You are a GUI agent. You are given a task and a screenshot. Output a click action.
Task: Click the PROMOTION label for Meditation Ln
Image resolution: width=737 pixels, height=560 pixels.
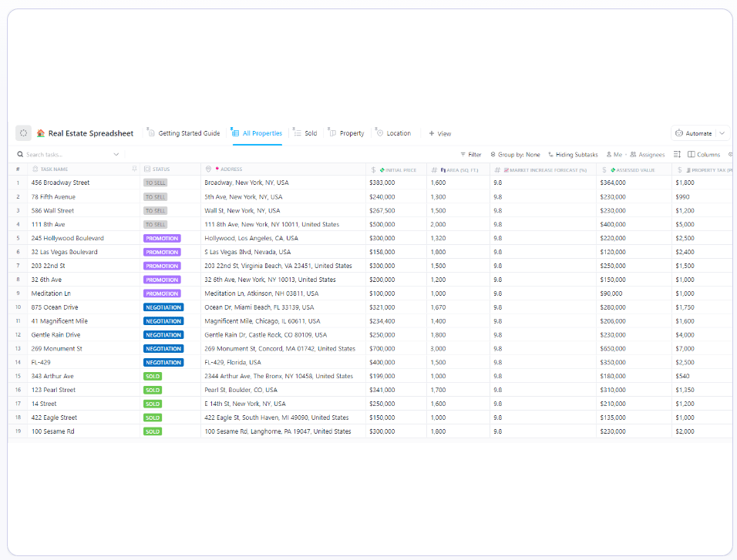point(162,293)
